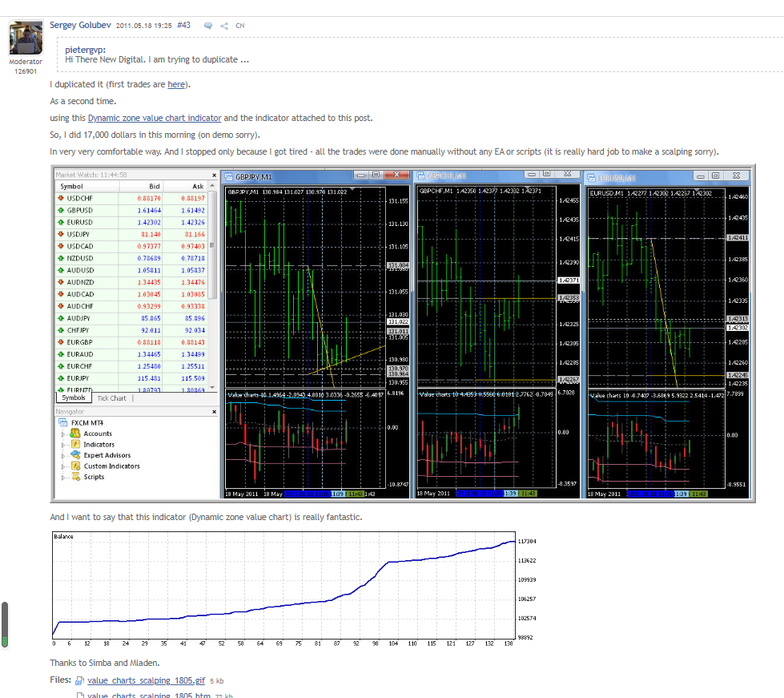Click the Accounts icon in Navigator
The height and width of the screenshot is (698, 784).
75,434
